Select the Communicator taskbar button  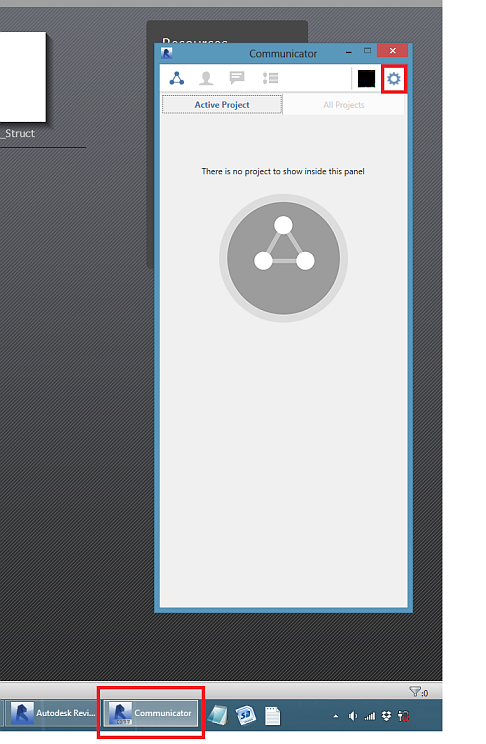150,713
